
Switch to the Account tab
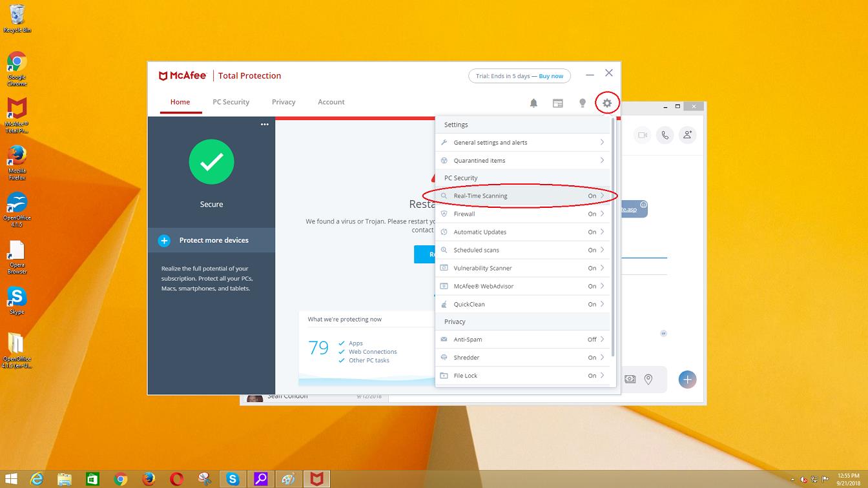click(331, 102)
